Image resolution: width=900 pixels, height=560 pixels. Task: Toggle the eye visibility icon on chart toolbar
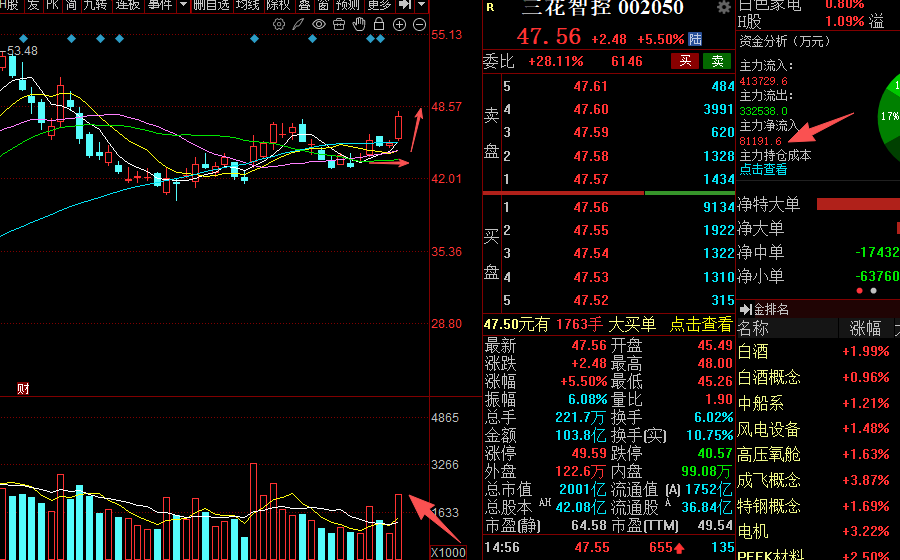[x=319, y=24]
